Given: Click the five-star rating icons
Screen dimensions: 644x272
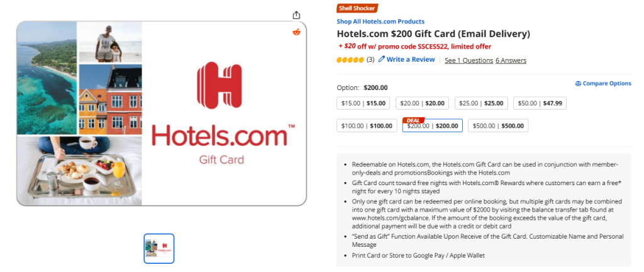Looking at the screenshot, I should pos(350,60).
